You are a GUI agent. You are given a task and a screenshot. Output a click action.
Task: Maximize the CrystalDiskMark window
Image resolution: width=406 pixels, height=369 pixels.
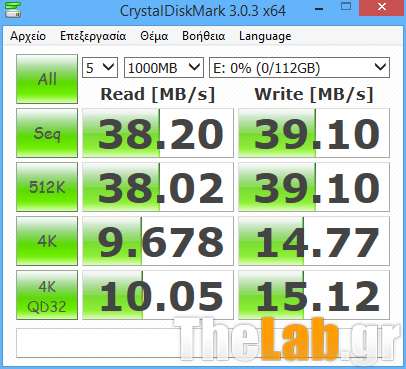click(346, 7)
